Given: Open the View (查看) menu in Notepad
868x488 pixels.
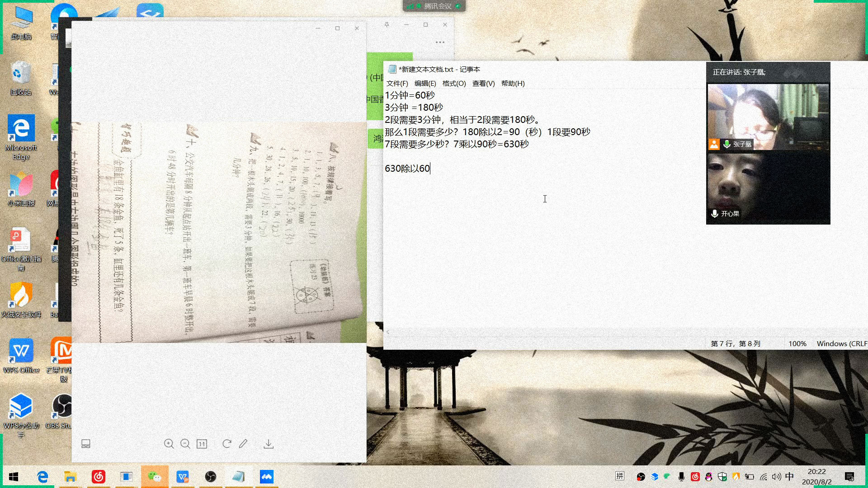Looking at the screenshot, I should [x=483, y=83].
